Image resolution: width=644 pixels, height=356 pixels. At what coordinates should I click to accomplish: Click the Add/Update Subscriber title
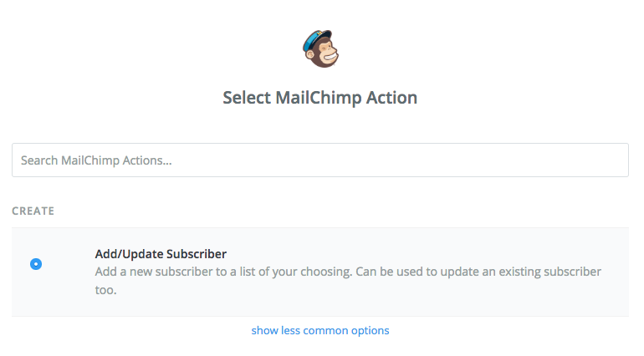(x=161, y=253)
